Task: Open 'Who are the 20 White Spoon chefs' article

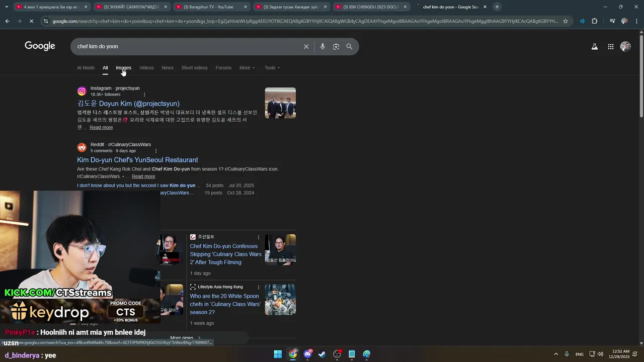Action: pos(225,304)
